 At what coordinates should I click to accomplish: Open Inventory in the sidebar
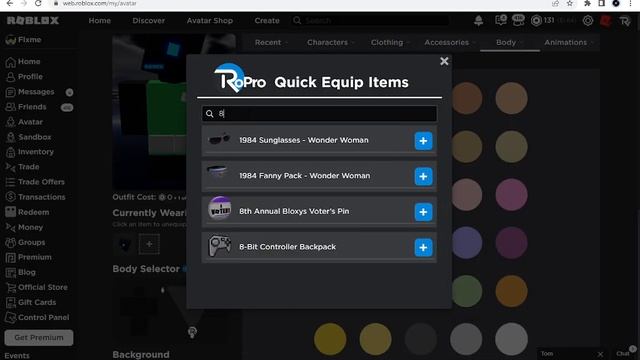30,152
